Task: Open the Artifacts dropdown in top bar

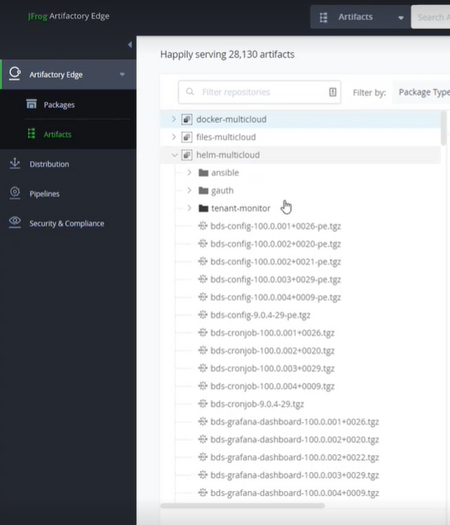Action: click(x=360, y=17)
